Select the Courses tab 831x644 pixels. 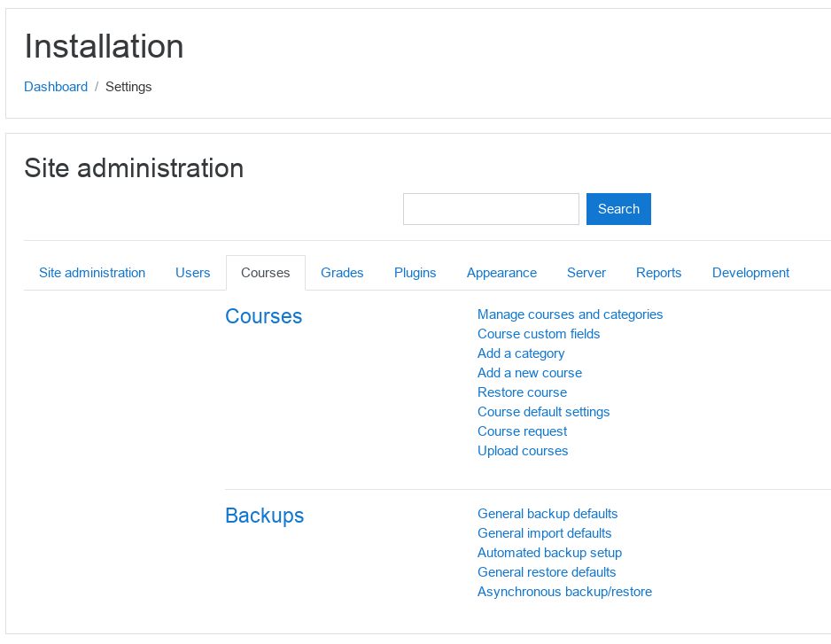pyautogui.click(x=266, y=273)
